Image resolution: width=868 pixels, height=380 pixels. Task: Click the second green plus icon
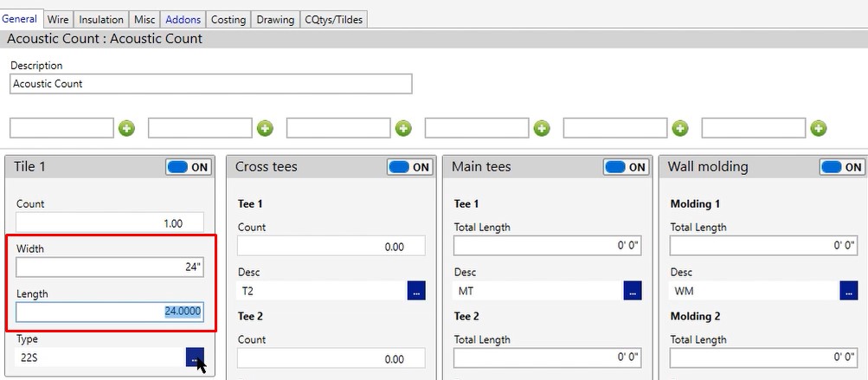tap(265, 128)
